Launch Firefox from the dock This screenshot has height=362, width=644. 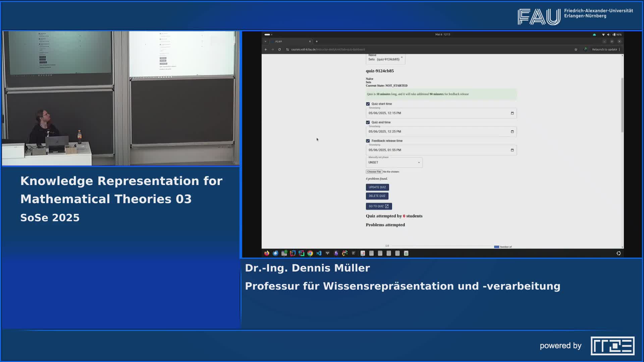click(x=267, y=253)
